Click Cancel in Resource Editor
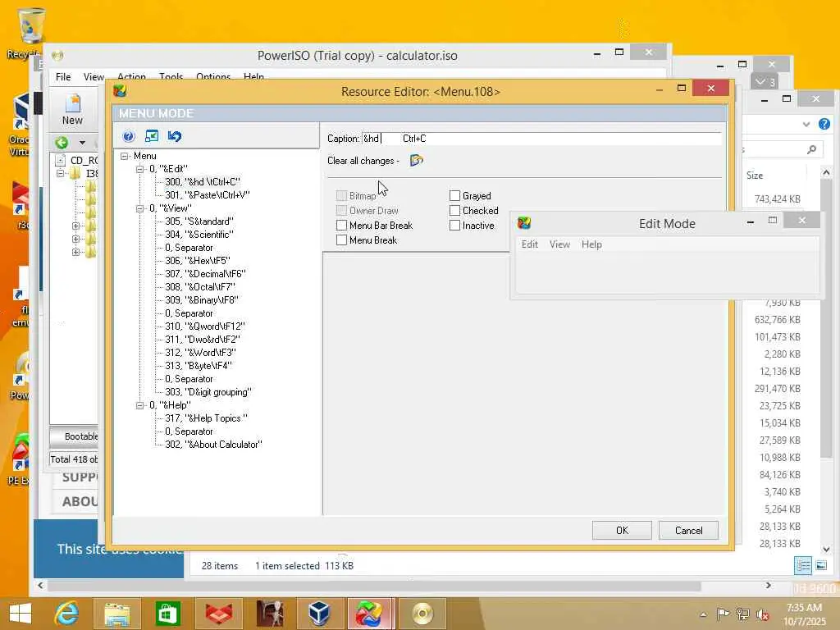The image size is (840, 630). [688, 531]
